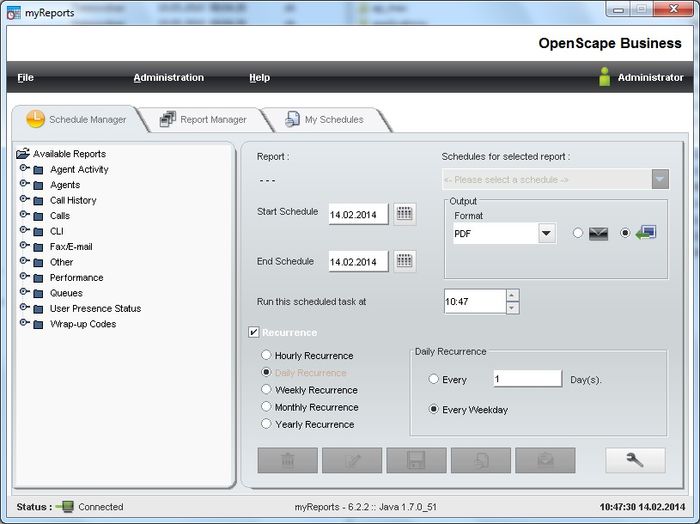Open the File menu
Viewport: 700px width, 524px height.
(25, 78)
